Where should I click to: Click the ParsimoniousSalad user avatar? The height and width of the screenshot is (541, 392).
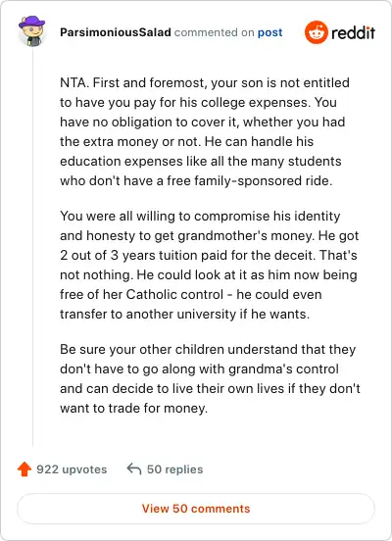[32, 31]
